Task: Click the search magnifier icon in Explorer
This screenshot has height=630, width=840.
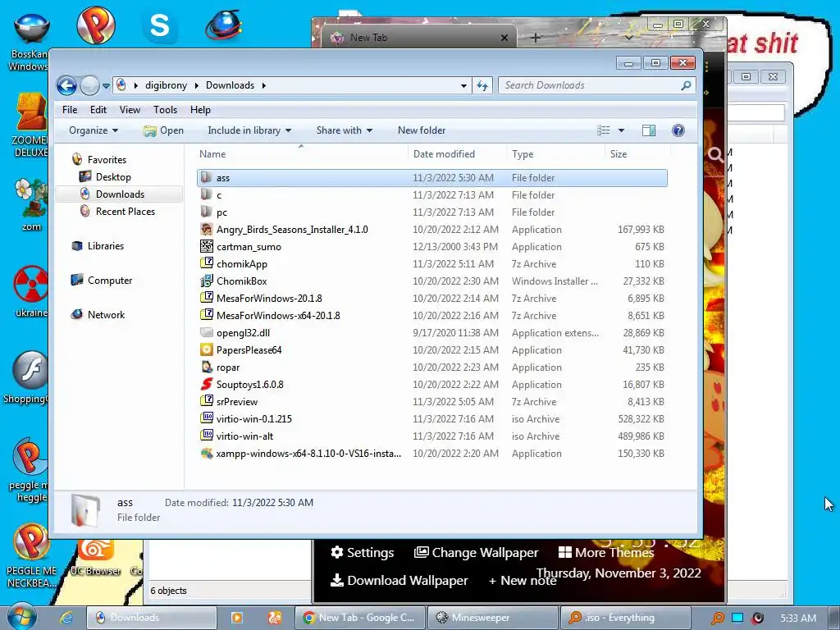Action: click(x=686, y=85)
